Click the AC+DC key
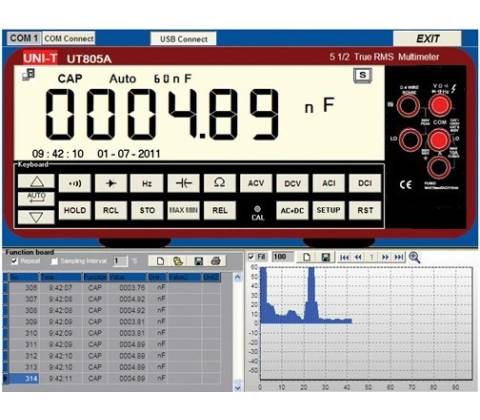Image resolution: width=480 pixels, height=420 pixels. tap(292, 210)
